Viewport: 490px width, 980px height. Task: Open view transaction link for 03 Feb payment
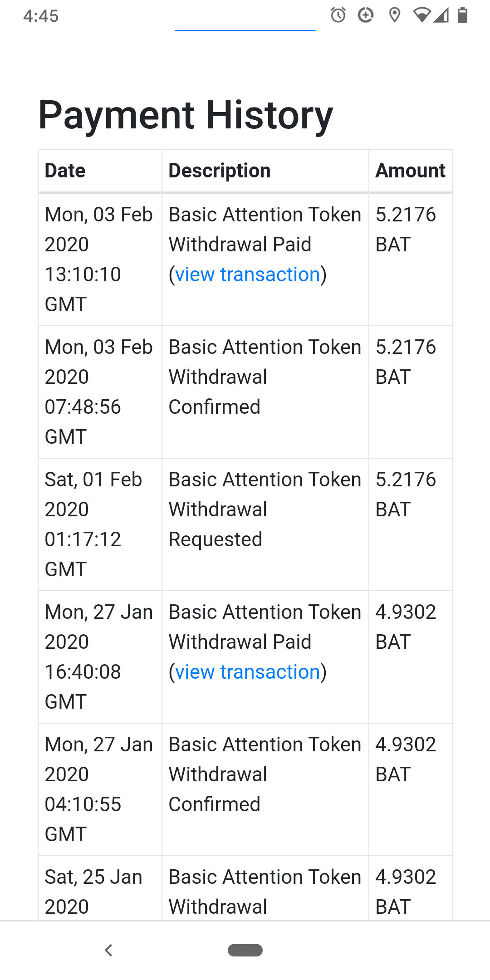pyautogui.click(x=248, y=274)
